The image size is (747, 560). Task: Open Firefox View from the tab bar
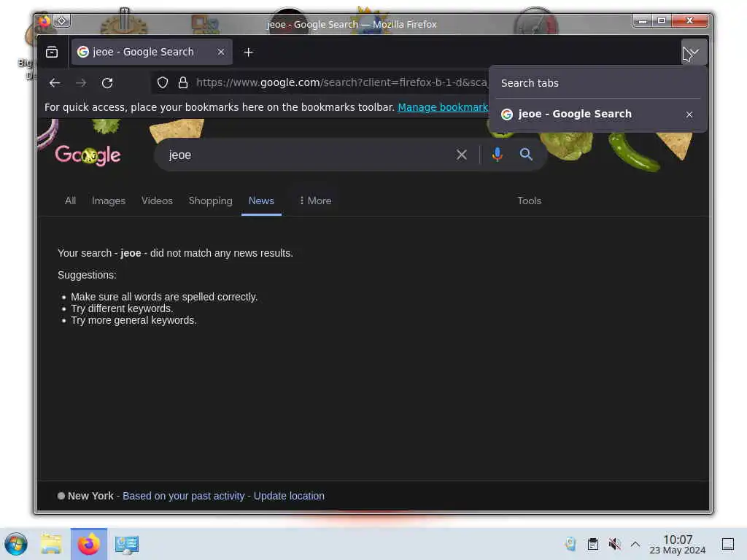point(52,52)
